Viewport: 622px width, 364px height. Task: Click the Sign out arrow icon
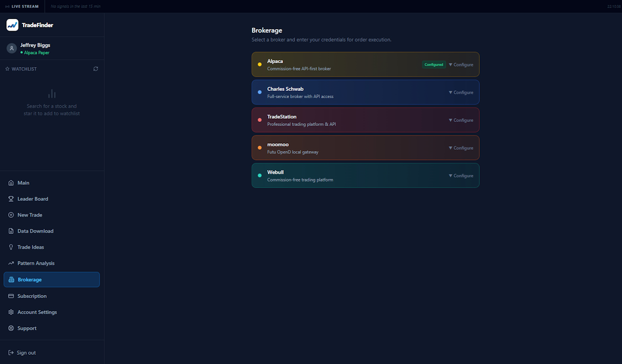pos(11,353)
